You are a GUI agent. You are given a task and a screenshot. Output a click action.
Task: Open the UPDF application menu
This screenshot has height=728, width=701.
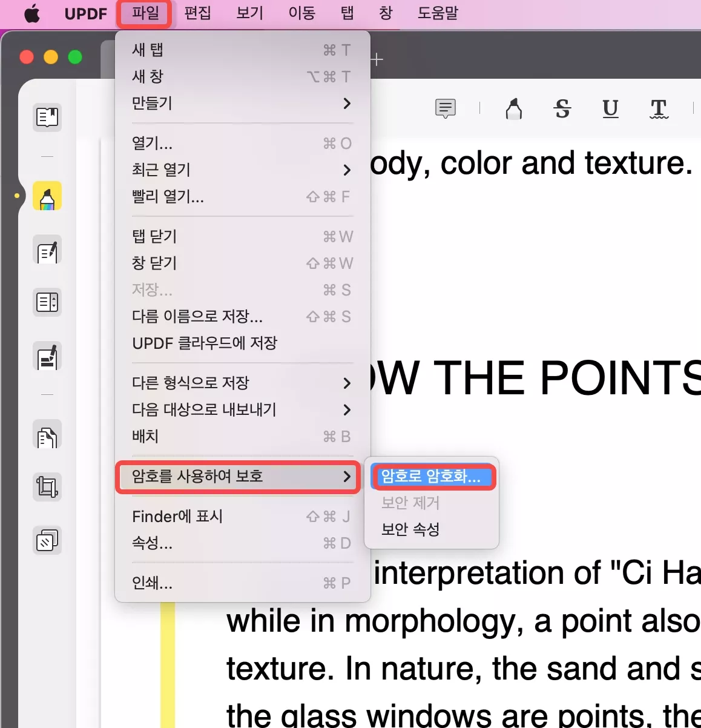85,13
